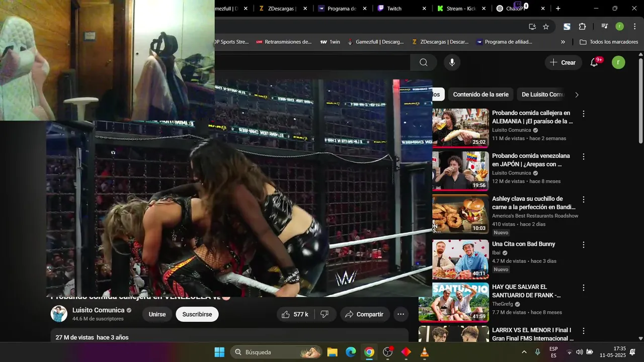Click the Crear button

[x=563, y=62]
